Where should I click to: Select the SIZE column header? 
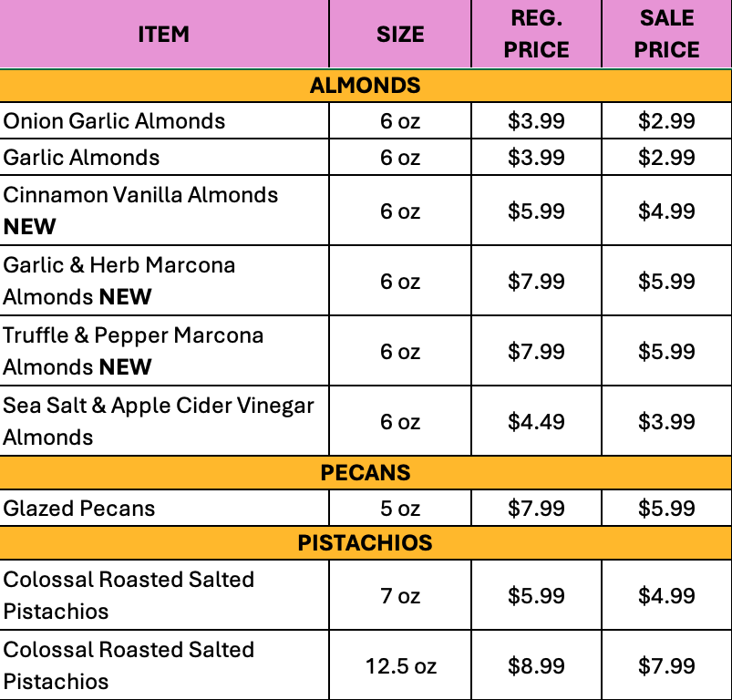400,34
